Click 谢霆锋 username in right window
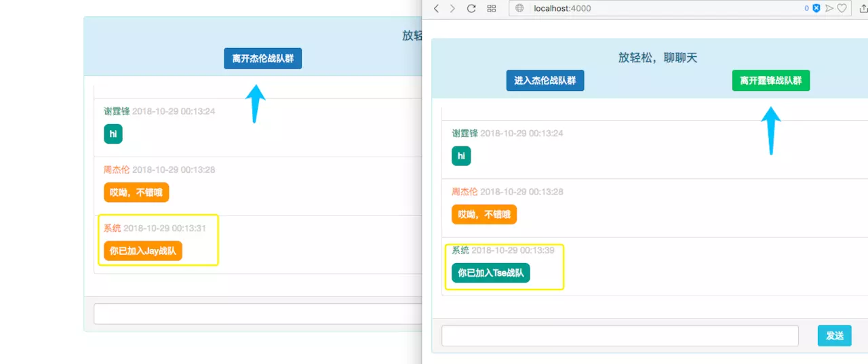 tap(465, 133)
